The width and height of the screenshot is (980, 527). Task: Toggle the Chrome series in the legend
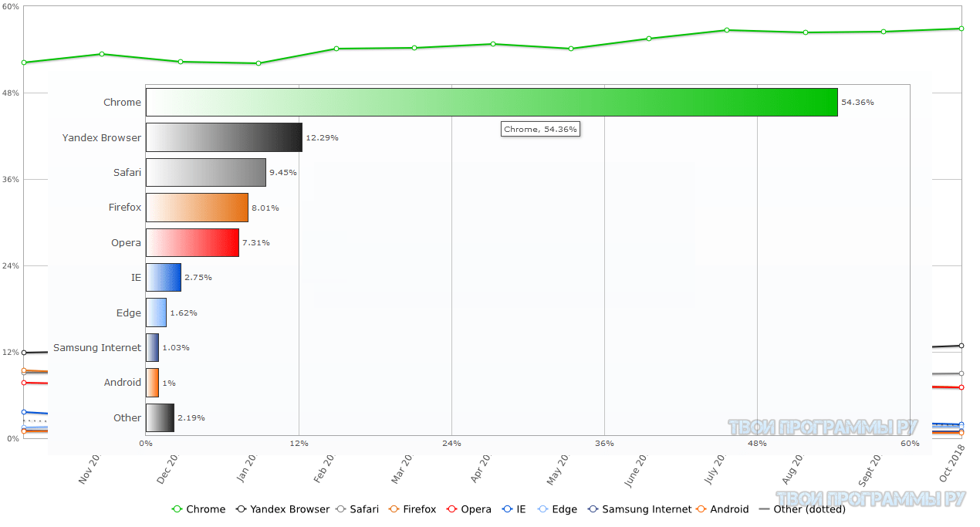click(198, 509)
